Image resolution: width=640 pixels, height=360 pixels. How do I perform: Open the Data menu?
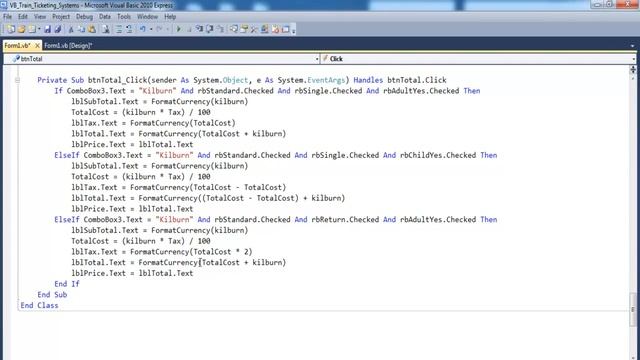pyautogui.click(x=104, y=17)
